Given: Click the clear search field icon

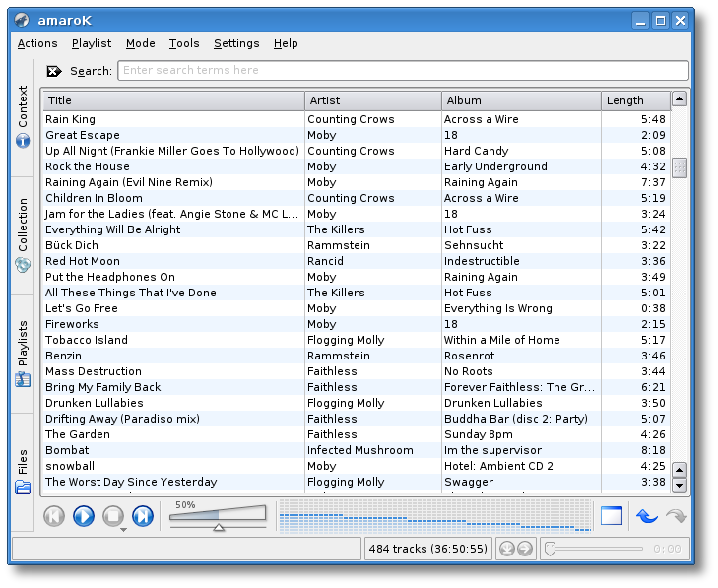Looking at the screenshot, I should coord(54,71).
